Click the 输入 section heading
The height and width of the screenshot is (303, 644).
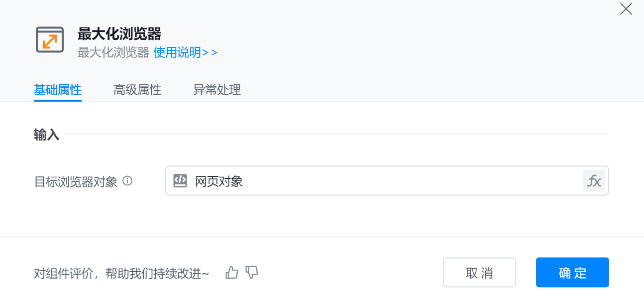[46, 135]
